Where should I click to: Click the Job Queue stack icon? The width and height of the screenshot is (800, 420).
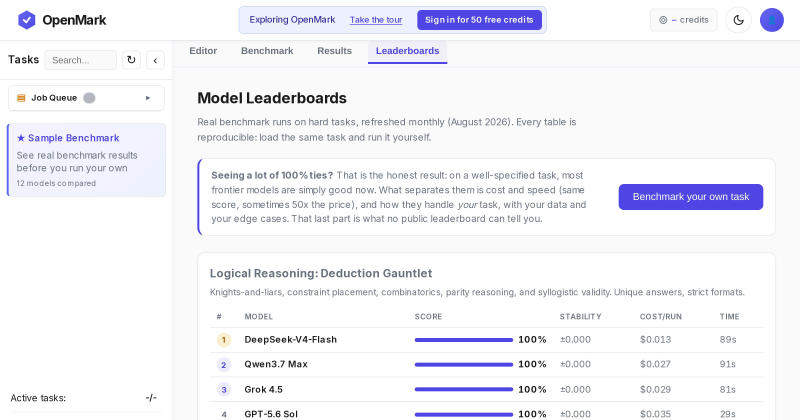pyautogui.click(x=21, y=98)
